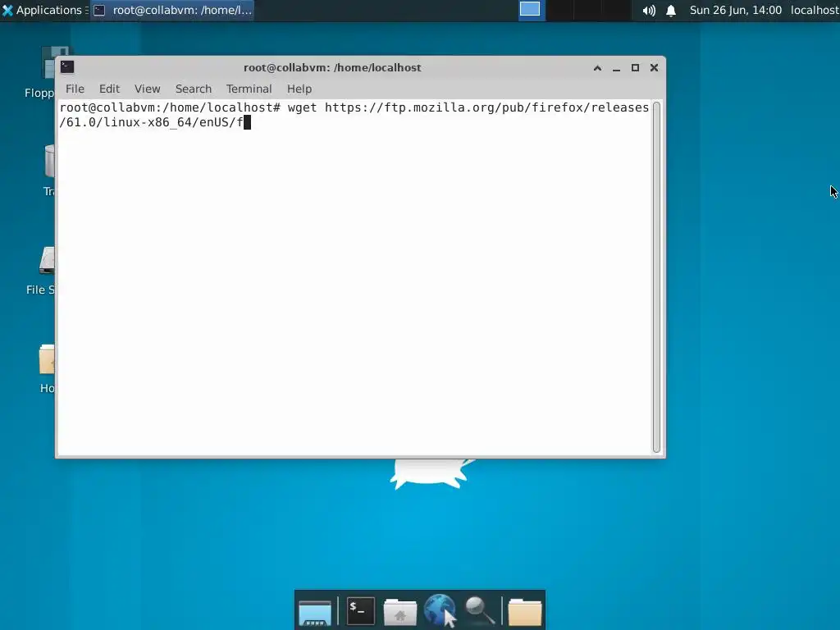
Task: Click Show Desktop icon in dock
Action: pyautogui.click(x=315, y=612)
